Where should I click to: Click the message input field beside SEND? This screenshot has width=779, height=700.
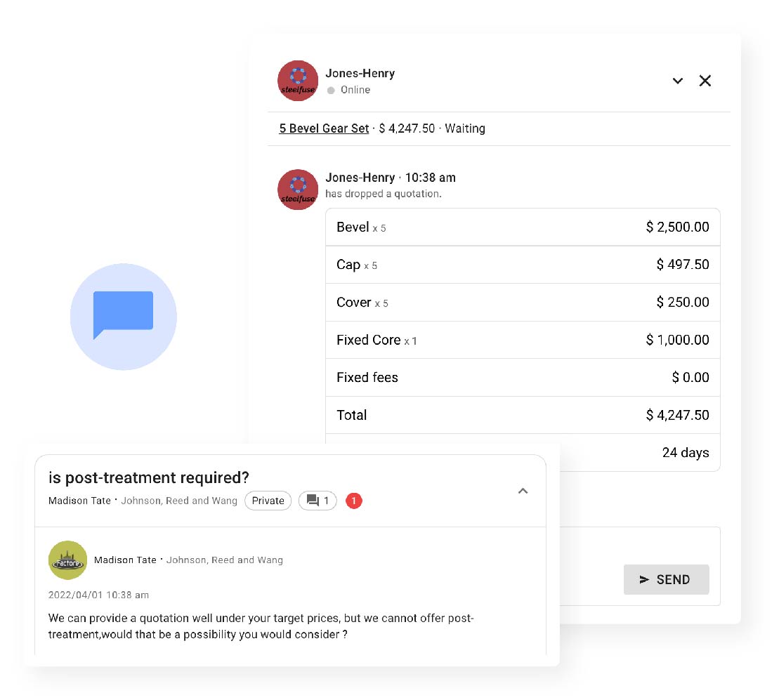tap(640, 566)
